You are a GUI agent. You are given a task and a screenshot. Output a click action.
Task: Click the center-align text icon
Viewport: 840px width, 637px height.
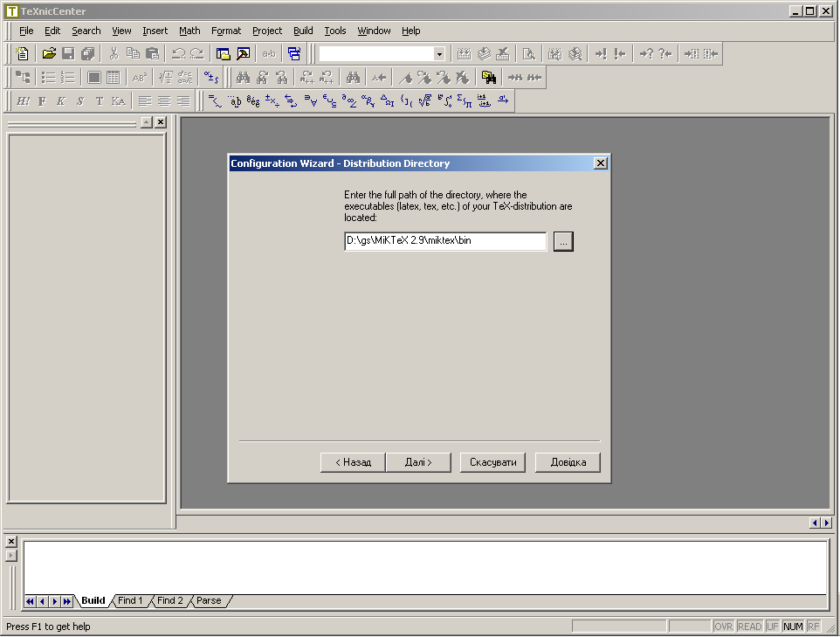(x=163, y=101)
